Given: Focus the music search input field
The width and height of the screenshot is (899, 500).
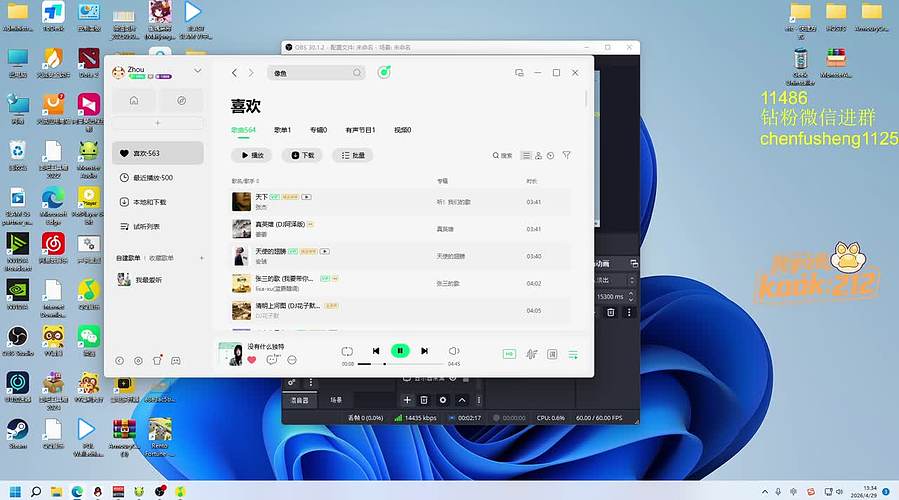Looking at the screenshot, I should pyautogui.click(x=316, y=73).
